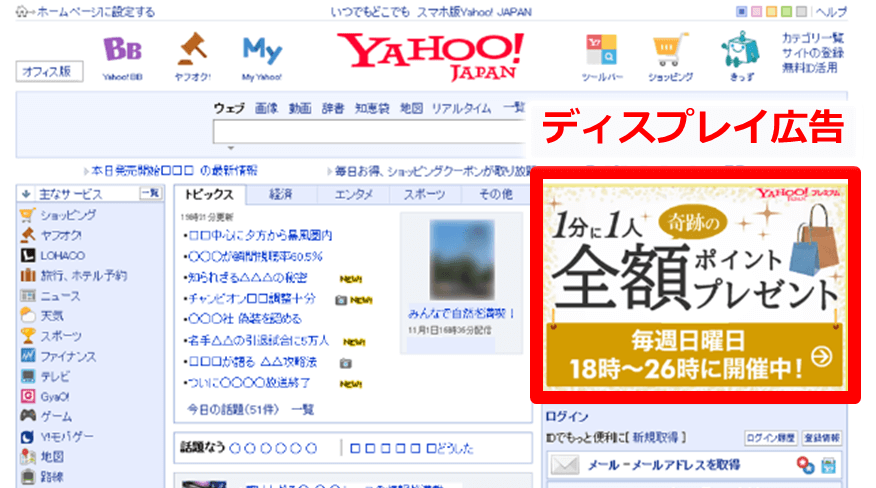
Task: Select the pink color theme swatch
Action: [756, 11]
